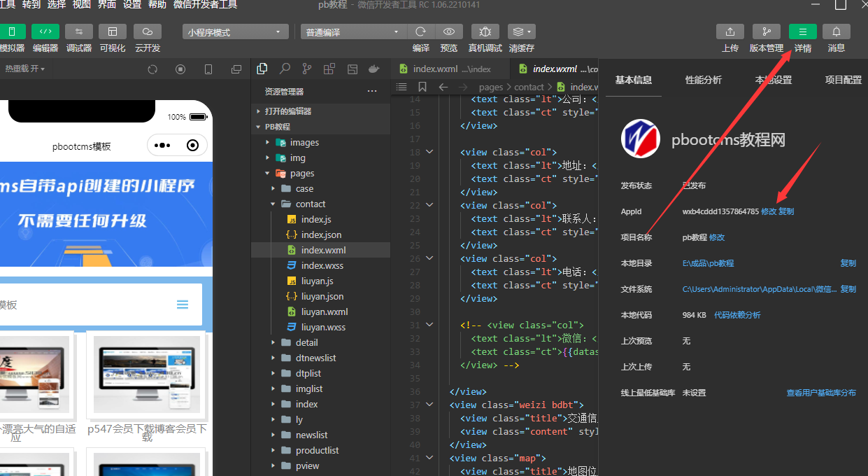Open the 资源管理器 more options ellipsis

click(x=372, y=92)
